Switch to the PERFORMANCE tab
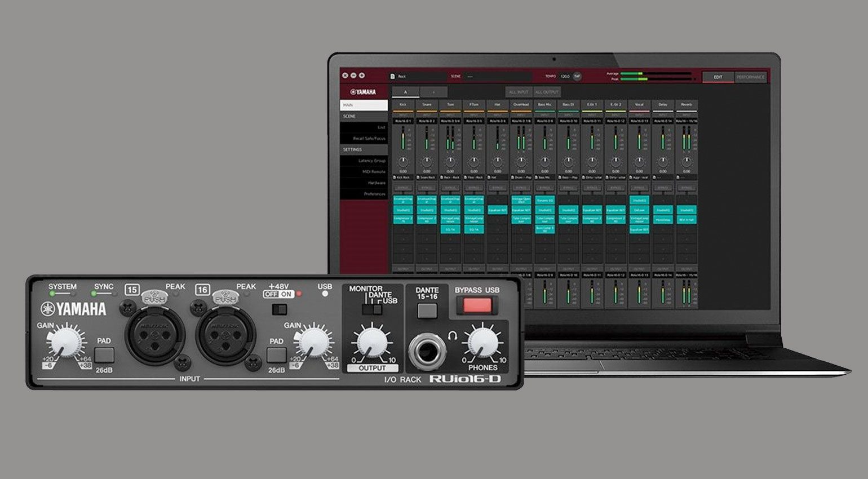This screenshot has height=479, width=868. [750, 77]
